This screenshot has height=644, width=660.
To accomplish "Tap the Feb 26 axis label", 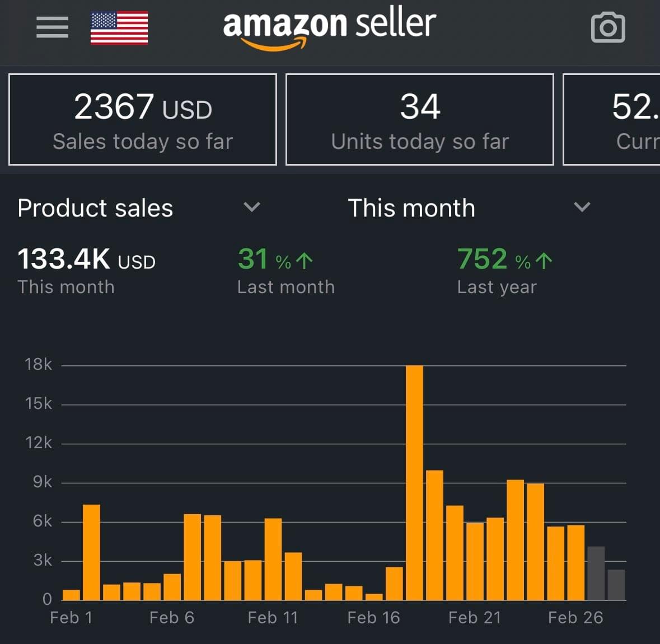I will pyautogui.click(x=575, y=618).
